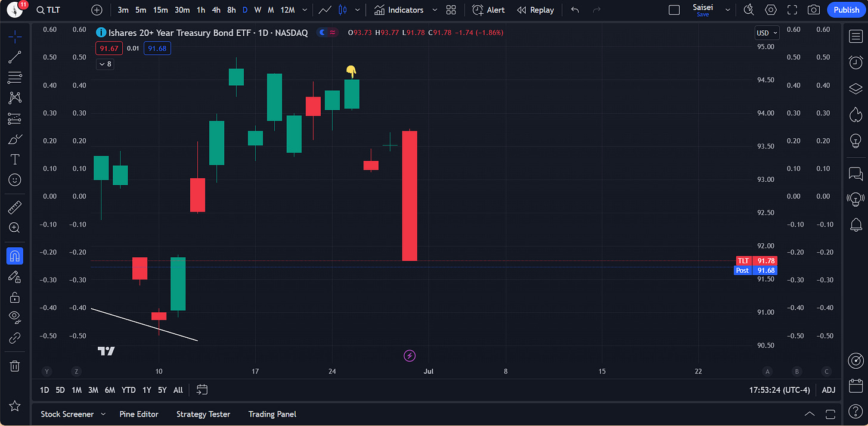868x426 pixels.
Task: Open forecasting and measurement tools
Action: tap(15, 119)
